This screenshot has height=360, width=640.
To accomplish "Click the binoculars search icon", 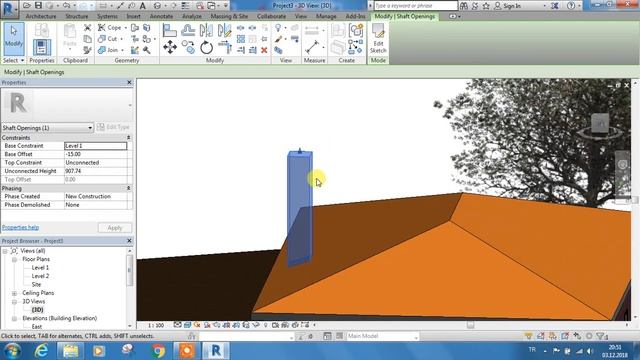I will point(464,6).
